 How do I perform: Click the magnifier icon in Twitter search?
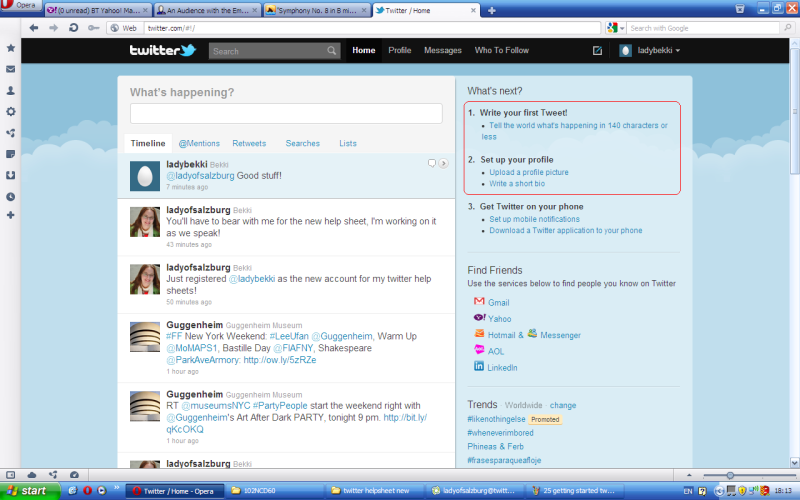(332, 51)
